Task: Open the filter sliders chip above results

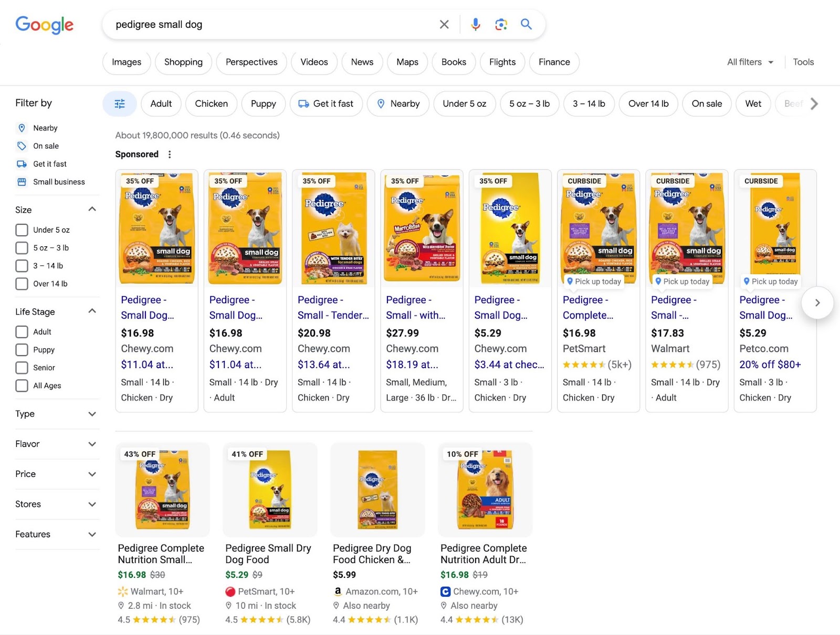Action: (x=119, y=103)
